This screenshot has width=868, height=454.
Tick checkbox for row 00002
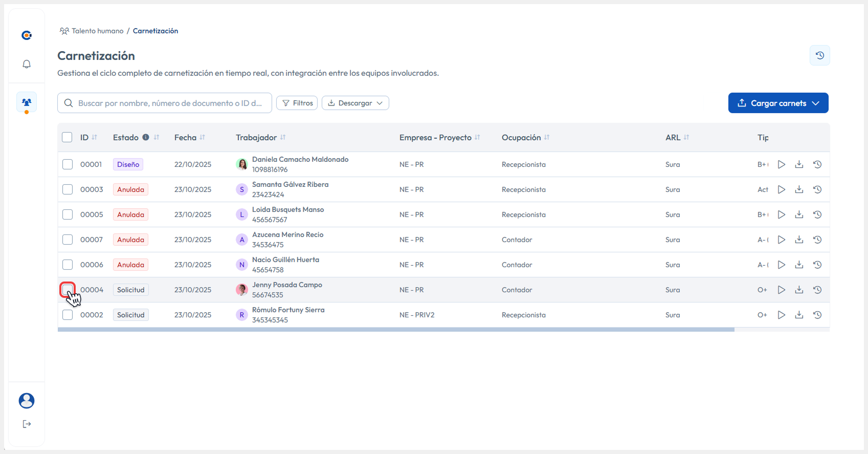pyautogui.click(x=67, y=315)
